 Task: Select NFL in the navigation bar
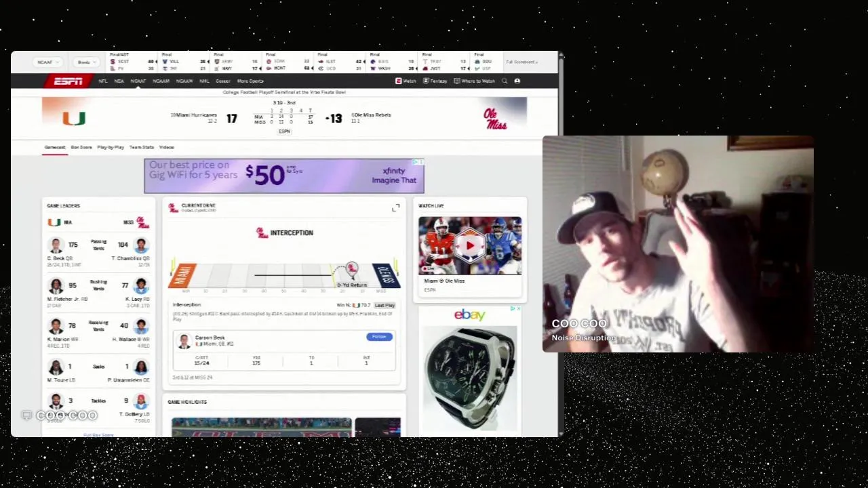click(x=103, y=81)
